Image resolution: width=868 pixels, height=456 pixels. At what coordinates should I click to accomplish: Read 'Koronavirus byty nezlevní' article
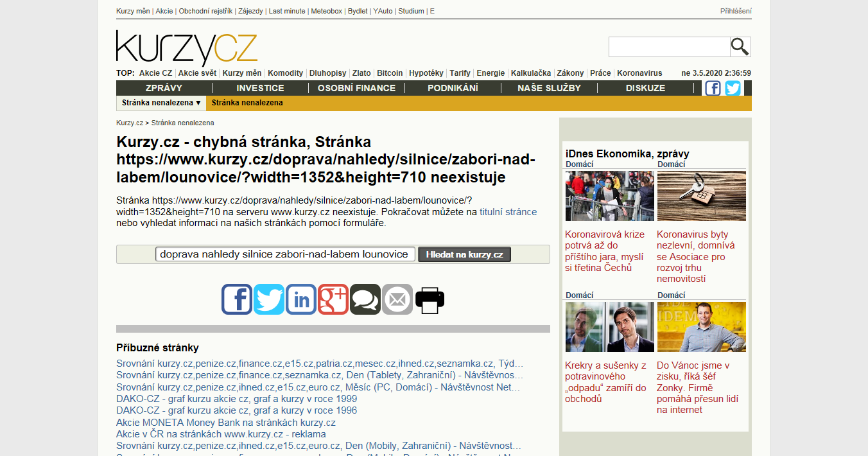point(697,256)
